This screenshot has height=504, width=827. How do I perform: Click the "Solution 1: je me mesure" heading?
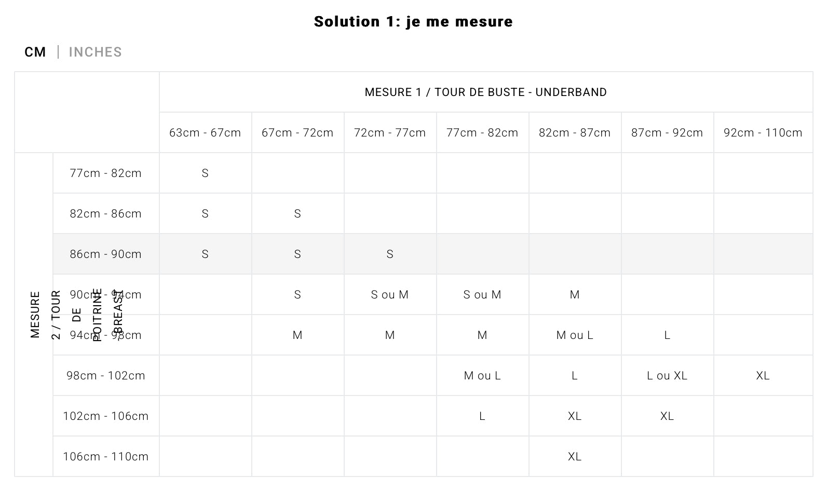(x=413, y=21)
